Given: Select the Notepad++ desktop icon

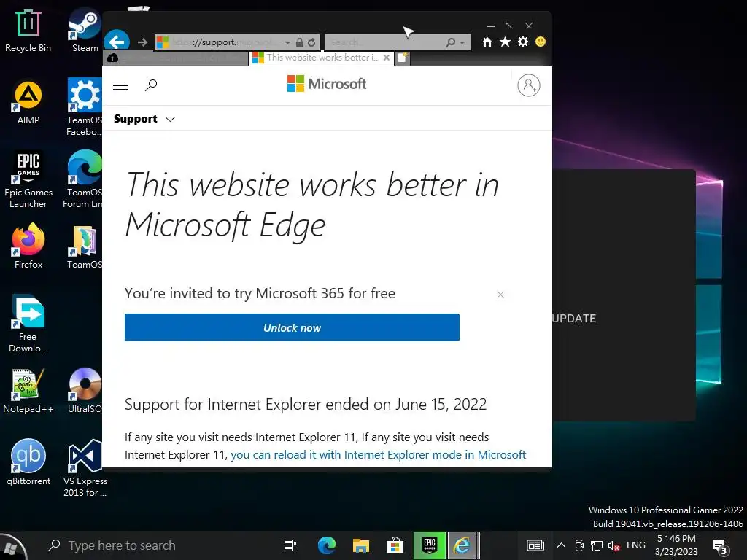Looking at the screenshot, I should [28, 391].
